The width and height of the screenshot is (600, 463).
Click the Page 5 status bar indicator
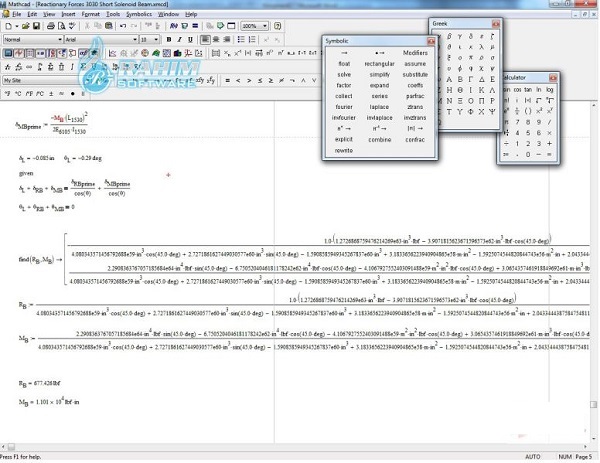(x=584, y=457)
